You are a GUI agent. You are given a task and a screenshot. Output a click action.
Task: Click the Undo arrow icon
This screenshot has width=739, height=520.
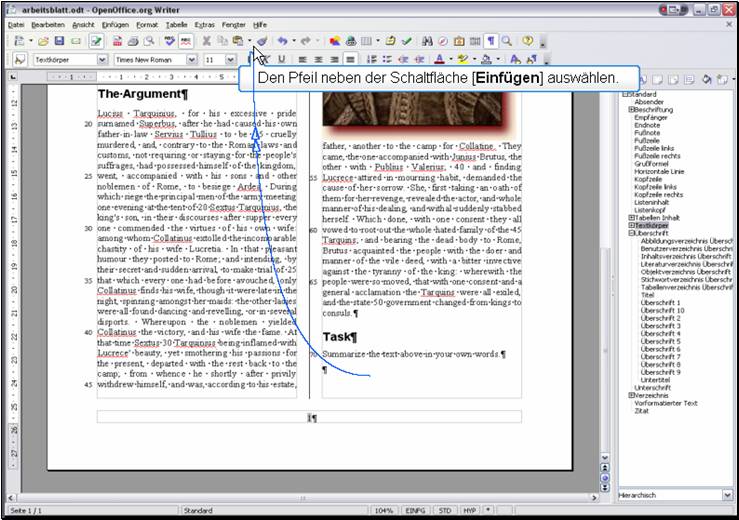(x=283, y=41)
